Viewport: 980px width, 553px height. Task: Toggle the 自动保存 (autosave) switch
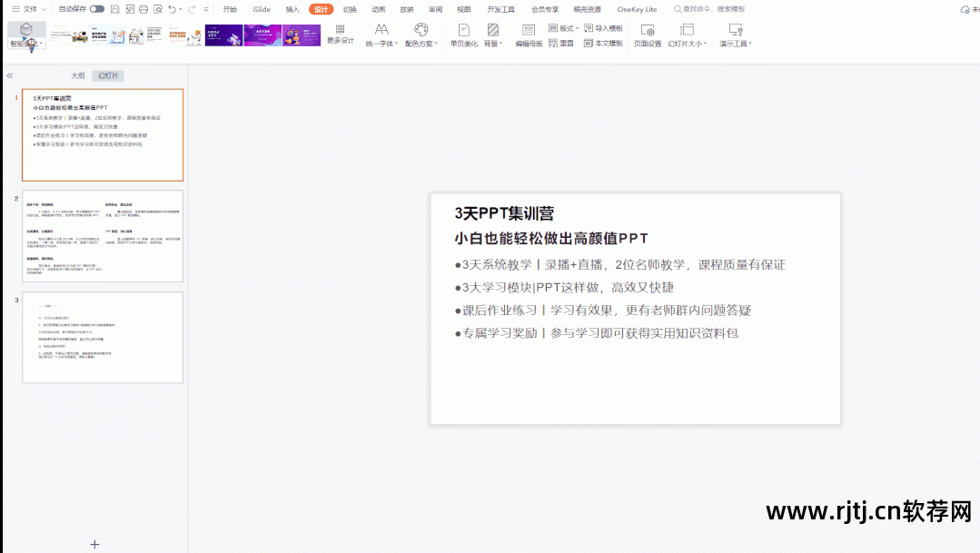pos(96,9)
